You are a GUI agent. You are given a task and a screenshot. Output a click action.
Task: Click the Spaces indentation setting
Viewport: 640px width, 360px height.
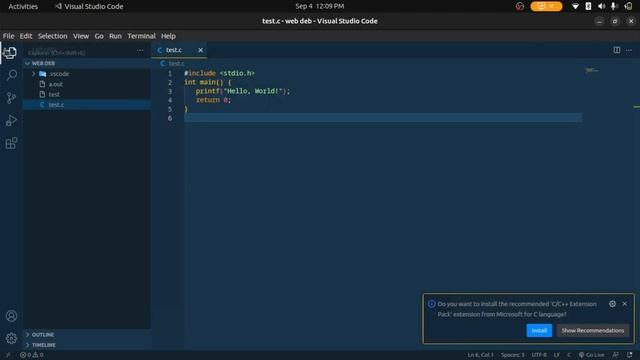point(513,355)
